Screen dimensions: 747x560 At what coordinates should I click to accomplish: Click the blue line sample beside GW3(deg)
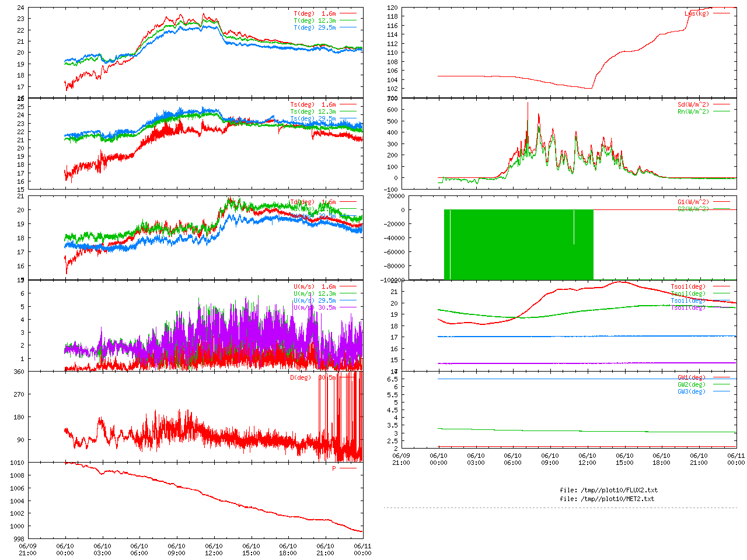pos(721,391)
